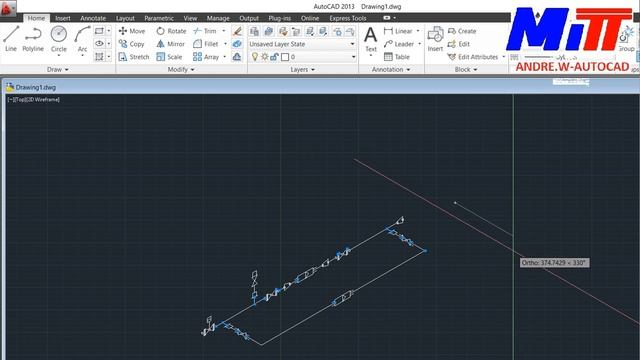The width and height of the screenshot is (640, 360).
Task: Click the Erase pencil-eraser icon
Action: [237, 31]
